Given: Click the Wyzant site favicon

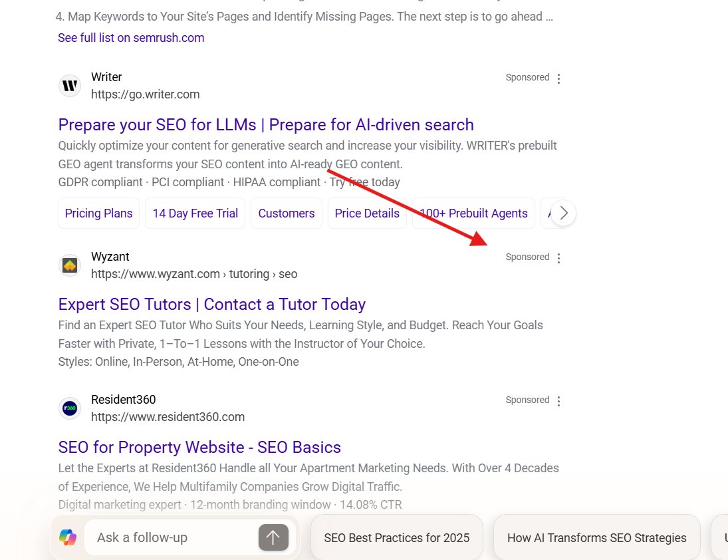Looking at the screenshot, I should (70, 265).
